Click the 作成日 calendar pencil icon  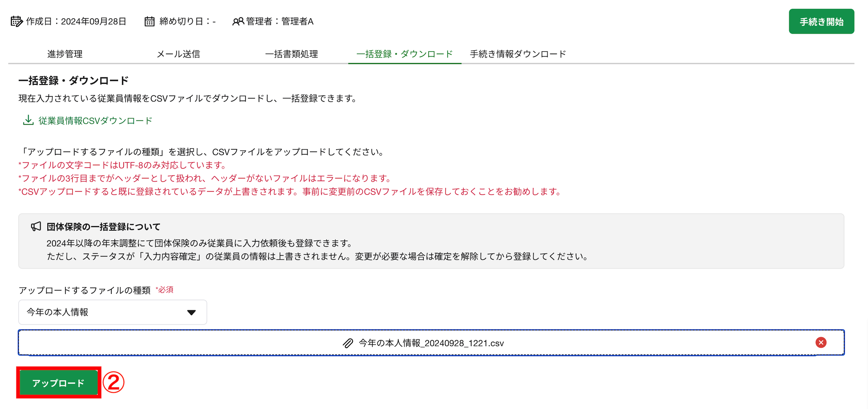(17, 21)
